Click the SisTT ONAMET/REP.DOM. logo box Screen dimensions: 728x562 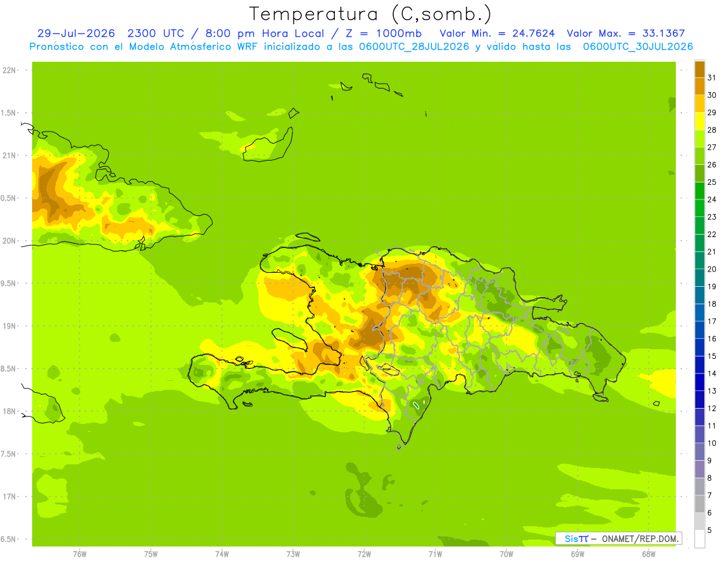[x=618, y=538]
